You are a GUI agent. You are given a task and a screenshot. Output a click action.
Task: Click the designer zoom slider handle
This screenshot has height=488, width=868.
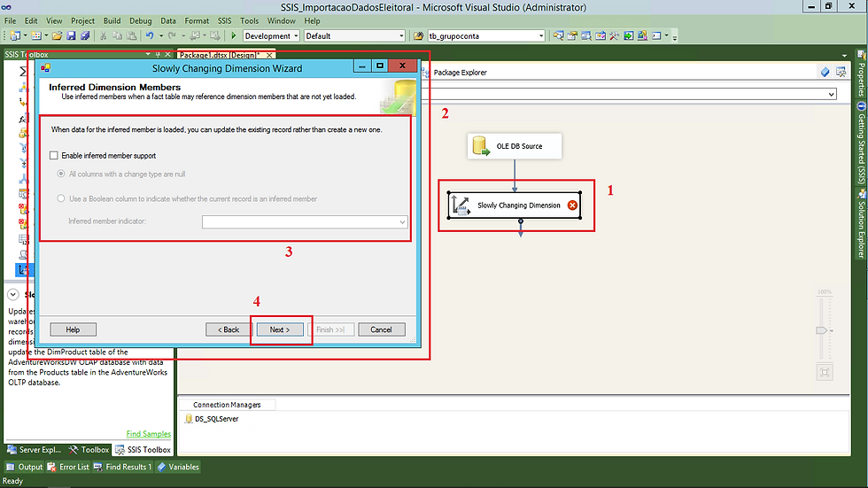click(x=822, y=330)
